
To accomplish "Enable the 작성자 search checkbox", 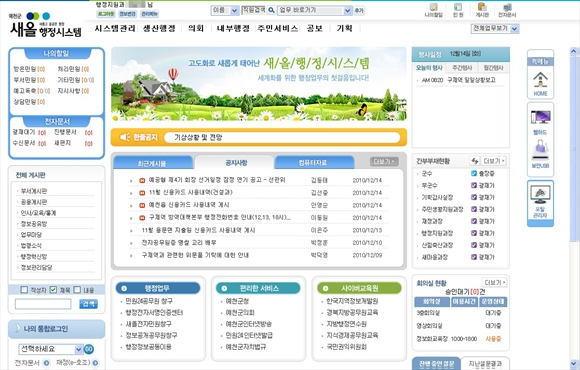I will [24, 290].
